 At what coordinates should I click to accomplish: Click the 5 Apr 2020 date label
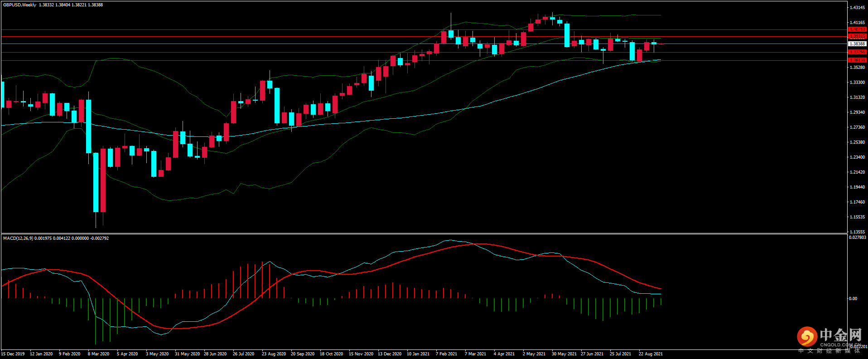pyautogui.click(x=127, y=354)
